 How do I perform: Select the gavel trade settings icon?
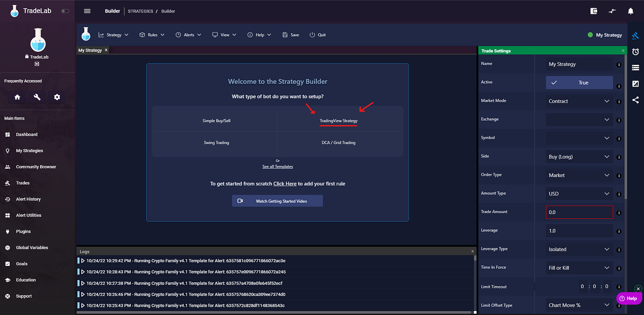pyautogui.click(x=635, y=35)
